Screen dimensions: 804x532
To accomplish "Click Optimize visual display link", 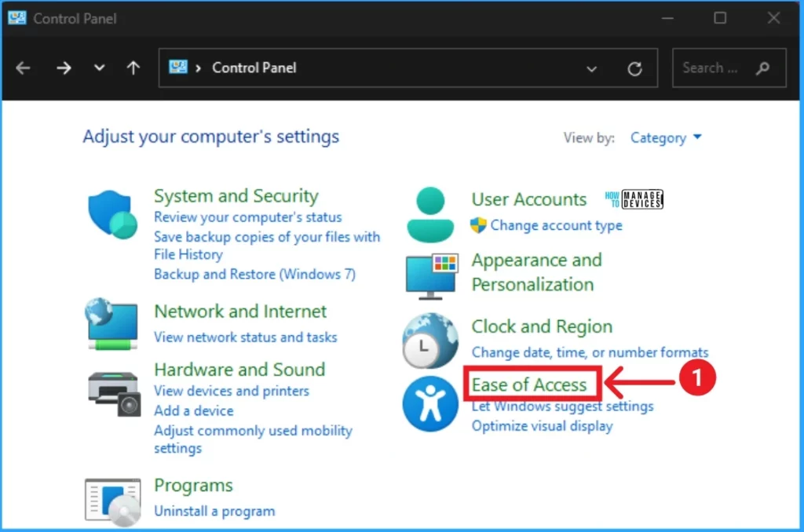I will click(542, 426).
